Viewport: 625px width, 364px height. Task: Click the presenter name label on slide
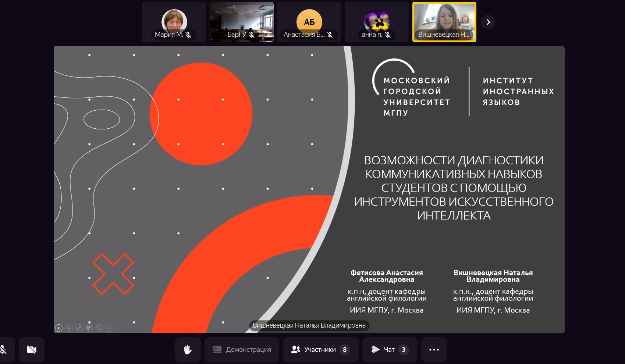(309, 325)
